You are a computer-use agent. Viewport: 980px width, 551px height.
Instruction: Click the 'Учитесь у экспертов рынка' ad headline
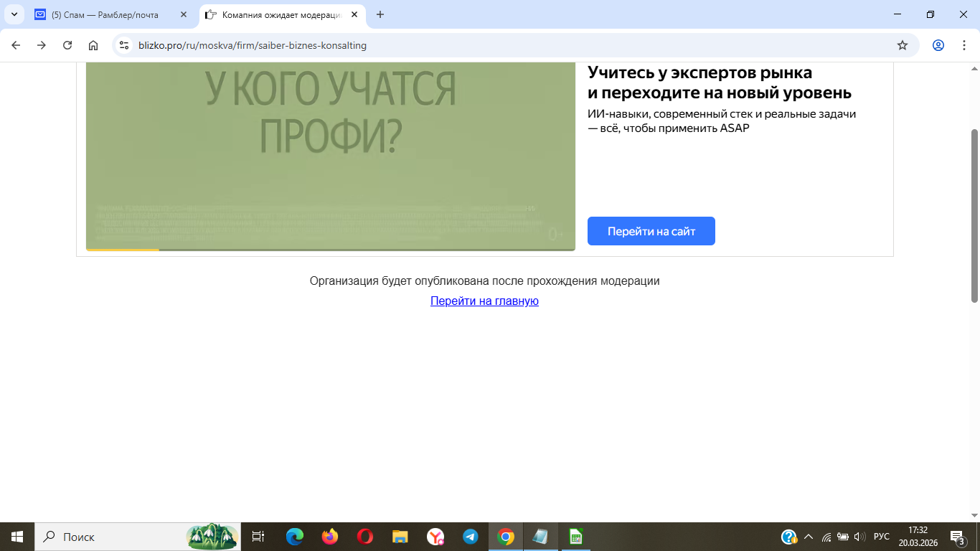pyautogui.click(x=720, y=83)
